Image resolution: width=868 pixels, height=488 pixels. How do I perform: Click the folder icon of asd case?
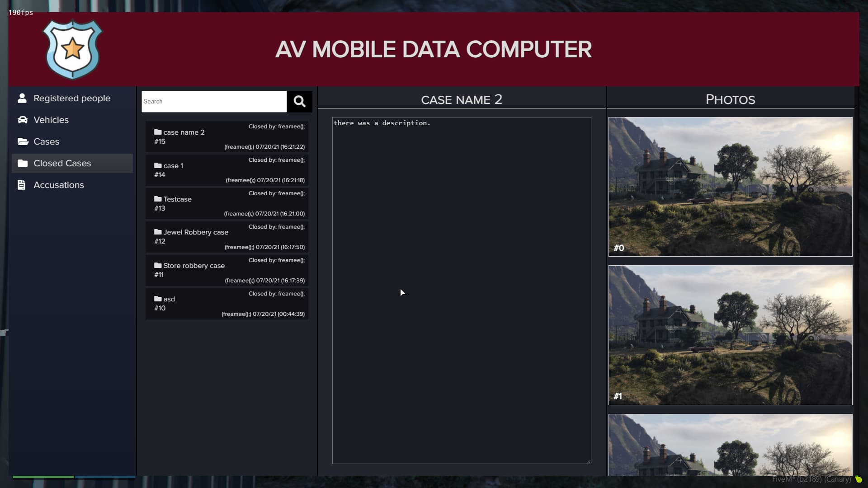tap(158, 299)
